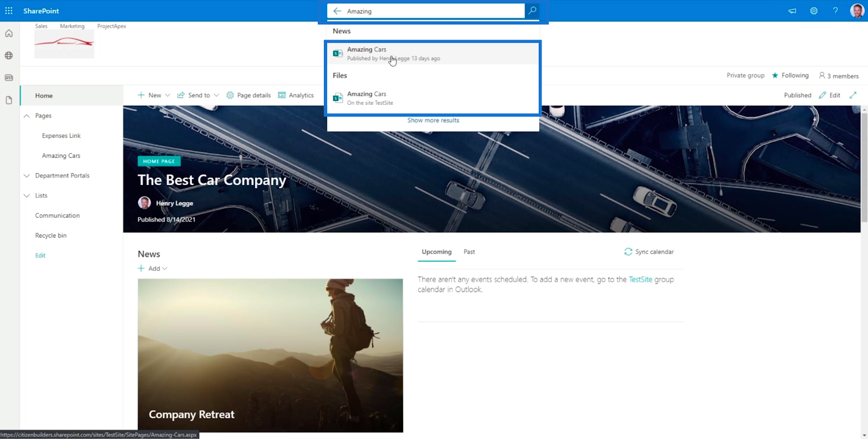Open the TestSite group calendar link
The image size is (868, 439).
click(640, 279)
